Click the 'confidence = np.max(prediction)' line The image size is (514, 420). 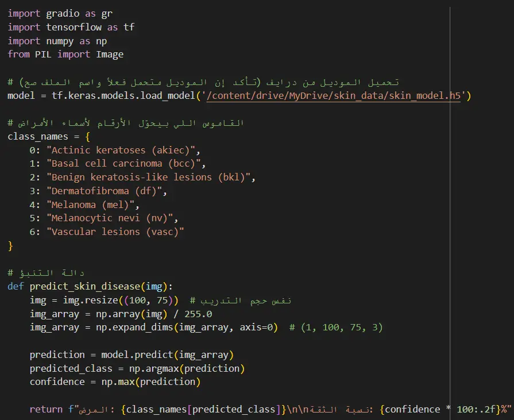tap(115, 382)
